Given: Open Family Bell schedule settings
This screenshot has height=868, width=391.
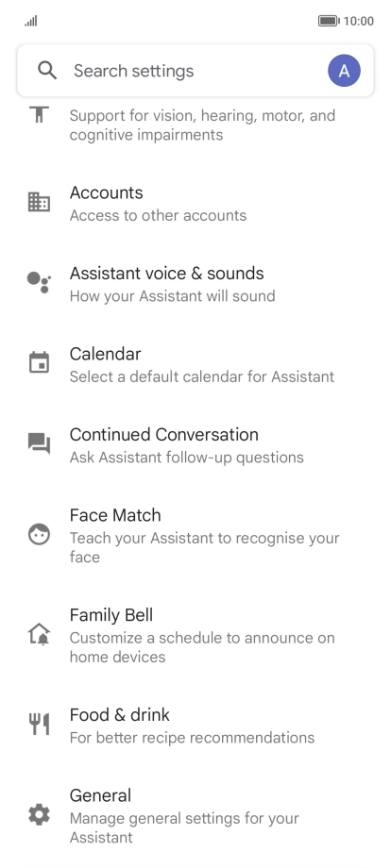Looking at the screenshot, I should [x=195, y=635].
